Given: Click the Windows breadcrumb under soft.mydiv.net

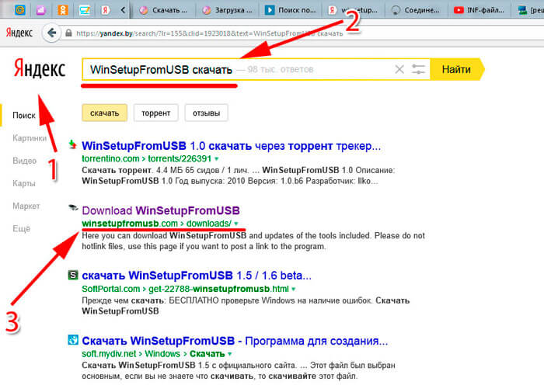Looking at the screenshot, I should pos(162,354).
